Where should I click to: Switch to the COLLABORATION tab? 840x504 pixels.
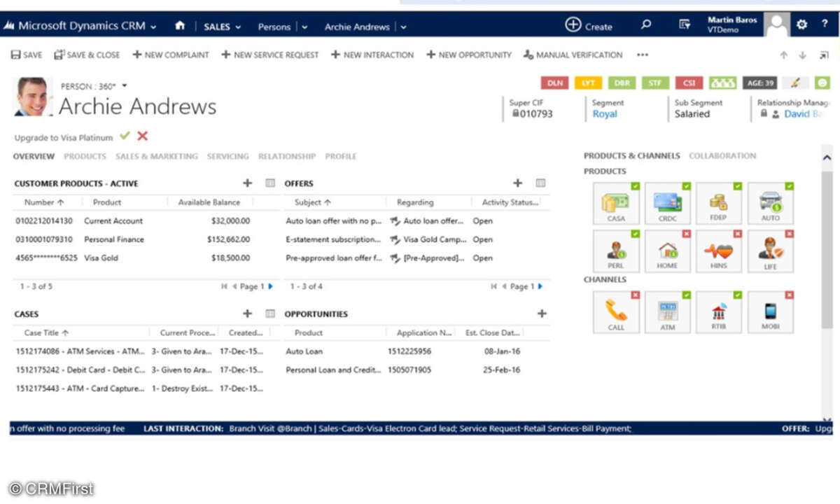point(722,156)
